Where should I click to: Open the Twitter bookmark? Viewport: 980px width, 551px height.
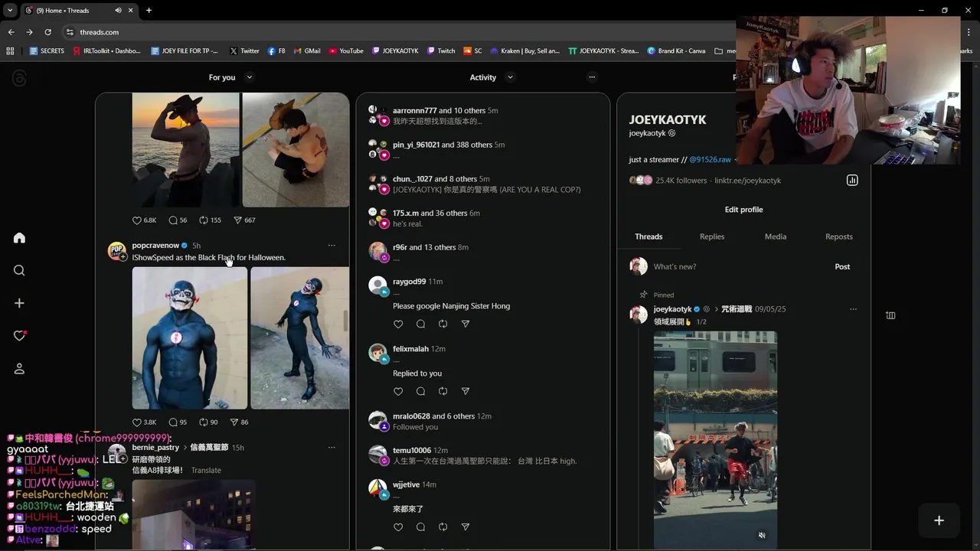click(244, 51)
